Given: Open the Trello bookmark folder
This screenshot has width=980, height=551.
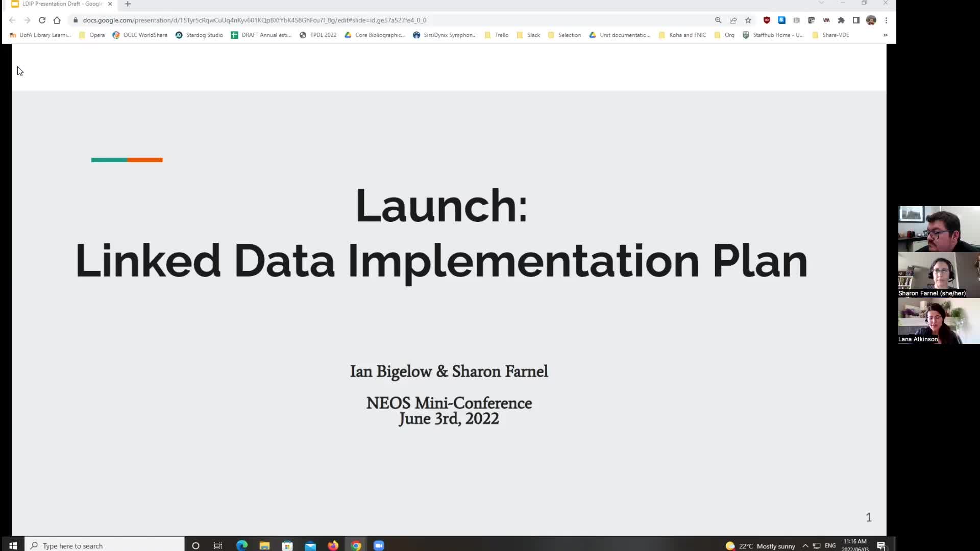Looking at the screenshot, I should 497,35.
